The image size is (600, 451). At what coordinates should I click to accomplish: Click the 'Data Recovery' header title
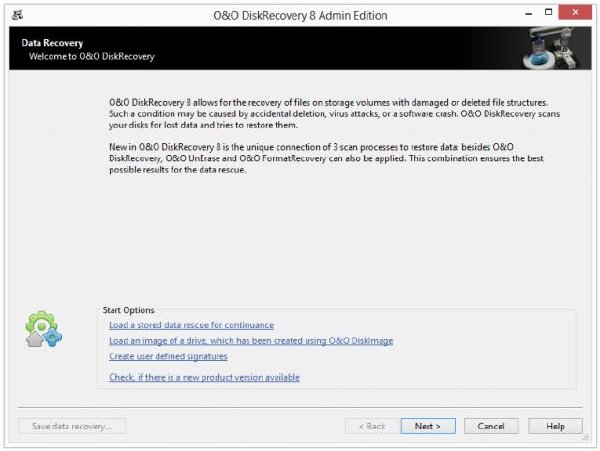tap(52, 43)
